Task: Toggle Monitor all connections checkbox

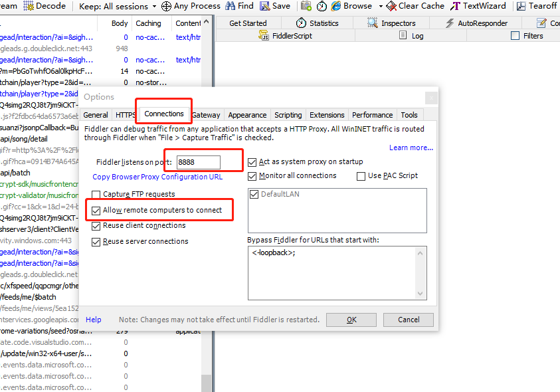Action: click(252, 176)
